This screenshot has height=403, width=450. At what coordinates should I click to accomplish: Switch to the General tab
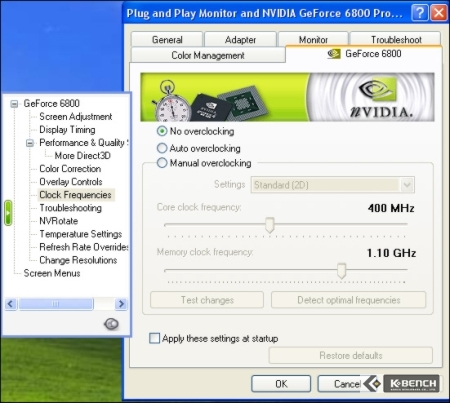(167, 39)
